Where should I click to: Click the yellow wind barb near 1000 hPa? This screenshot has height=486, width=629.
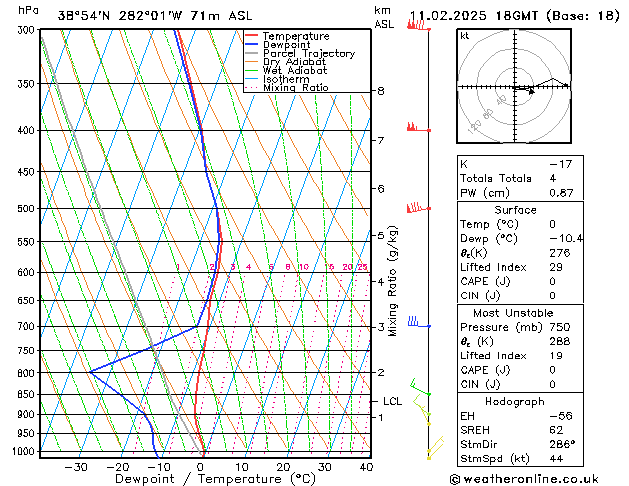[435, 448]
